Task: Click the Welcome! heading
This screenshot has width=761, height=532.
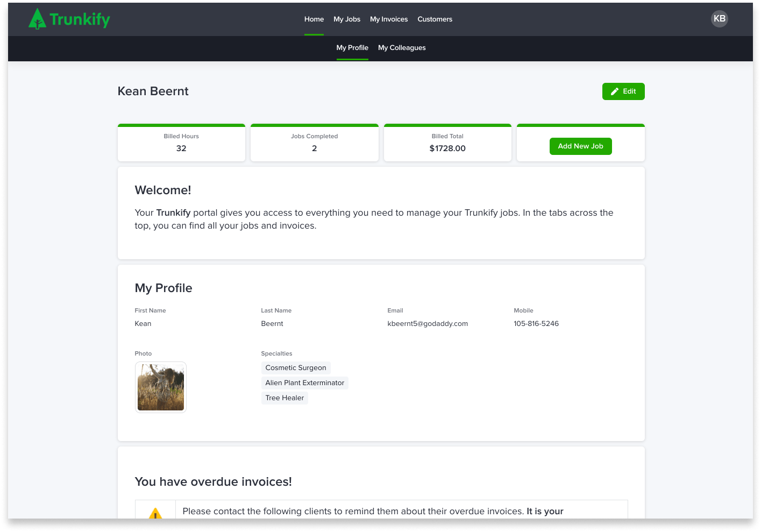Action: click(x=163, y=190)
